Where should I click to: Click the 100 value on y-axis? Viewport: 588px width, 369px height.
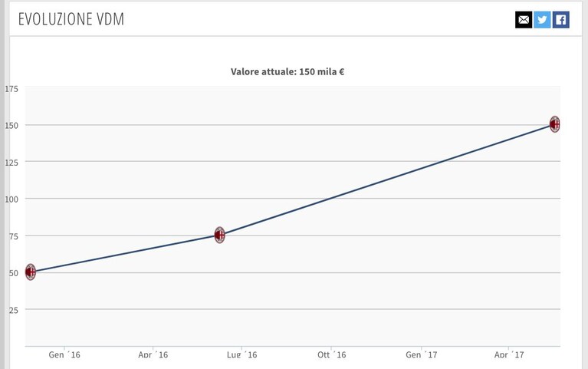tap(11, 199)
